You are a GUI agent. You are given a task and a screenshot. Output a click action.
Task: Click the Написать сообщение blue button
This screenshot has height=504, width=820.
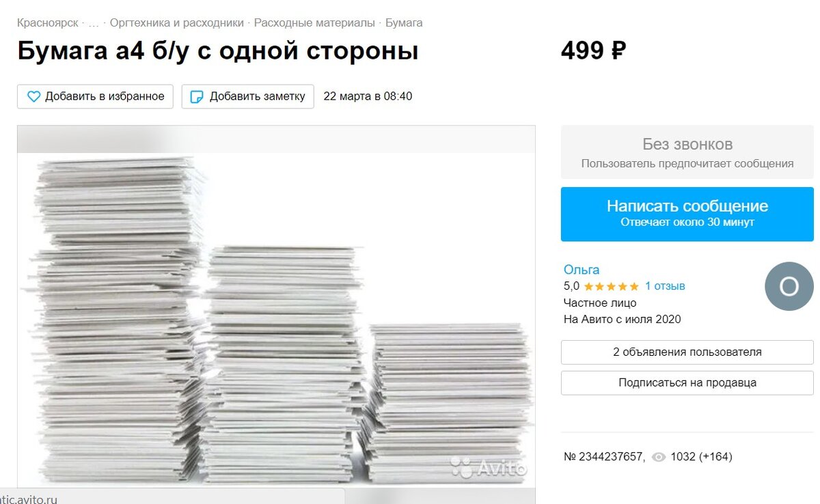[687, 214]
